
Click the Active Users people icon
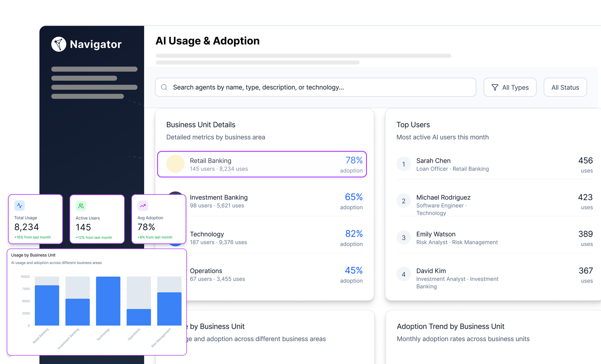[81, 206]
